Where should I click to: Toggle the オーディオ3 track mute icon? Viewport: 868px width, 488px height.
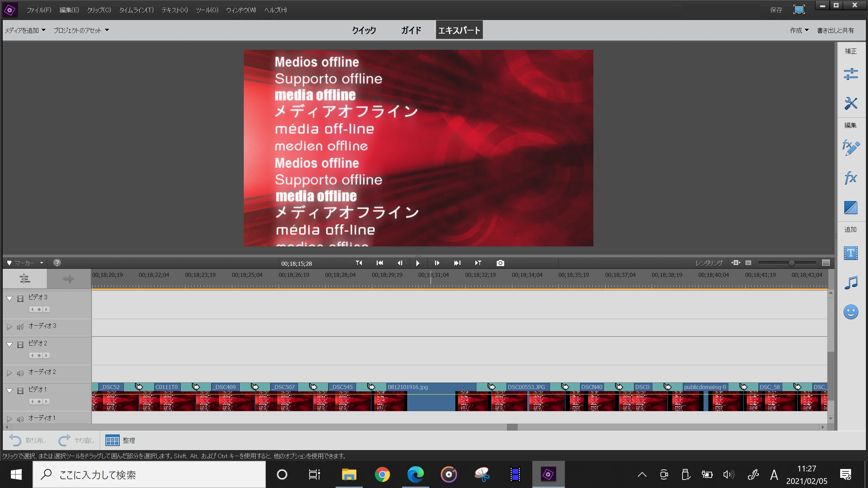[x=20, y=327]
